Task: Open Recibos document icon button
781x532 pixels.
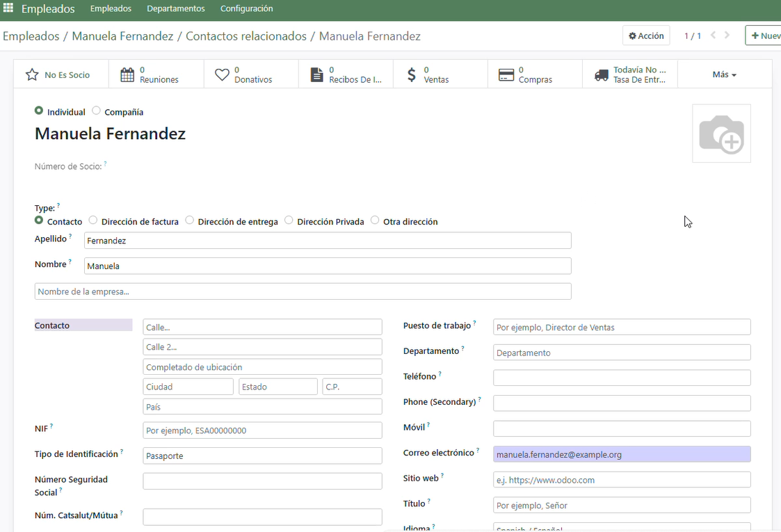Action: (316, 74)
